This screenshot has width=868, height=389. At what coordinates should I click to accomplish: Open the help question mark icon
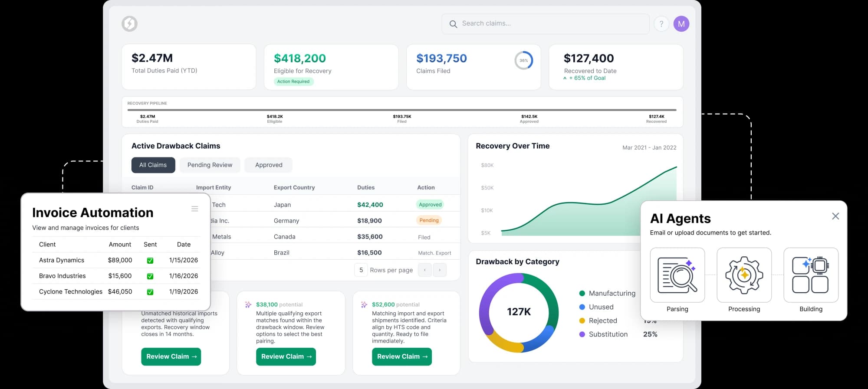[x=661, y=24]
